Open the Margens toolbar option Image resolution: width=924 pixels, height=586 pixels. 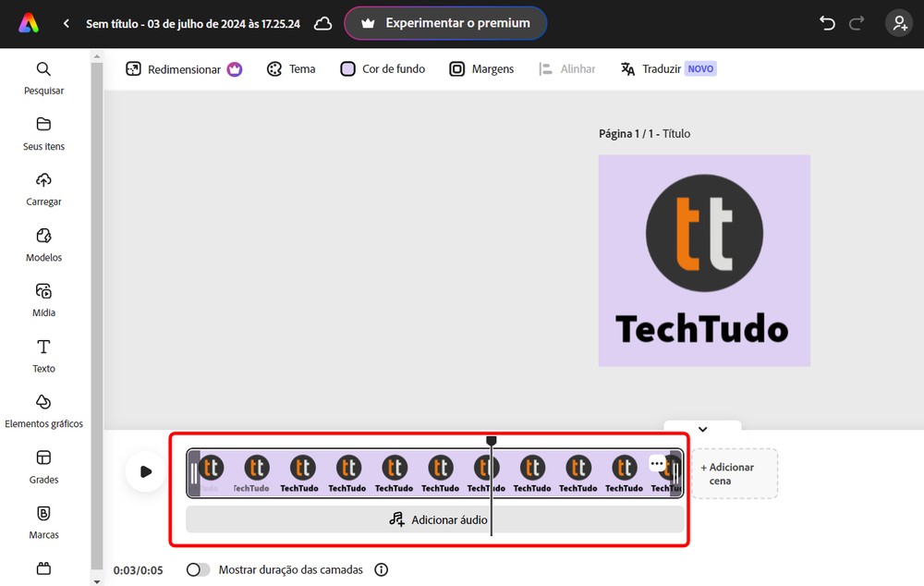pos(481,69)
